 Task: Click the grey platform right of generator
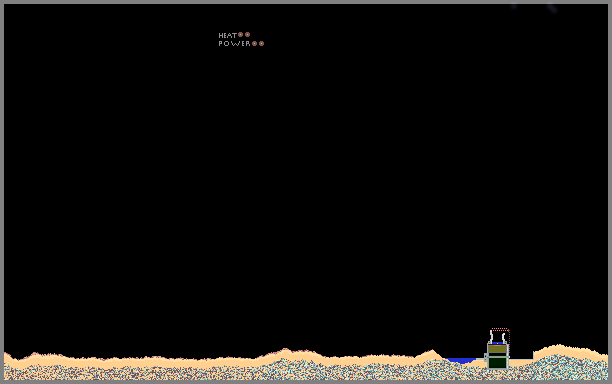[521, 359]
